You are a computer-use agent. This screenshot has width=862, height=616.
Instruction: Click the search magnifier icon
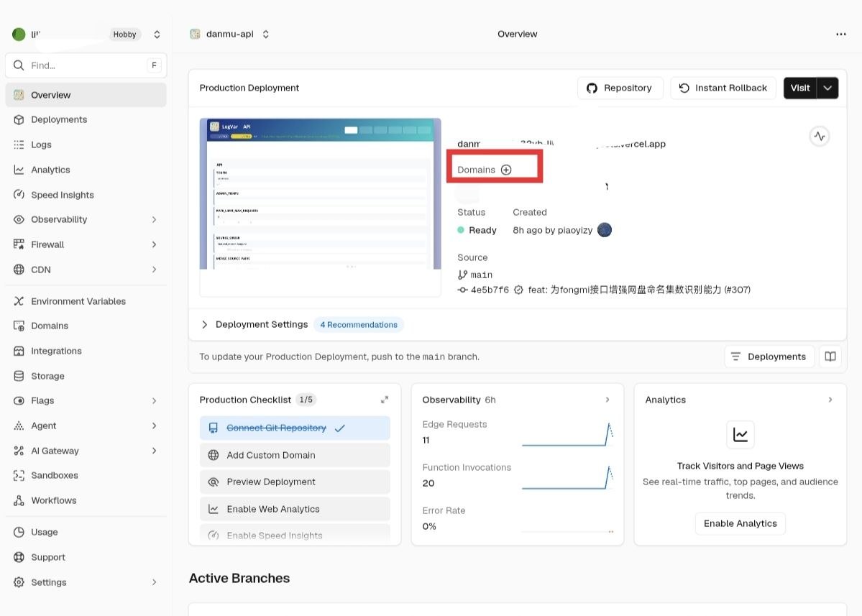(19, 65)
